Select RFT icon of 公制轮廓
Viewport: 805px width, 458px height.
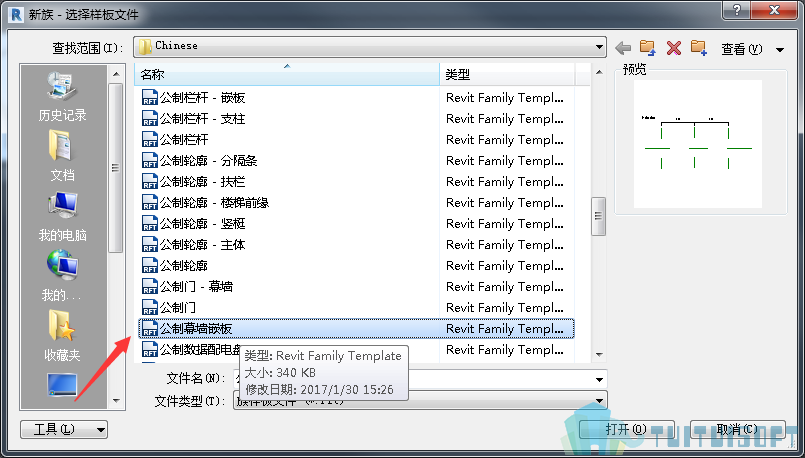(x=149, y=265)
